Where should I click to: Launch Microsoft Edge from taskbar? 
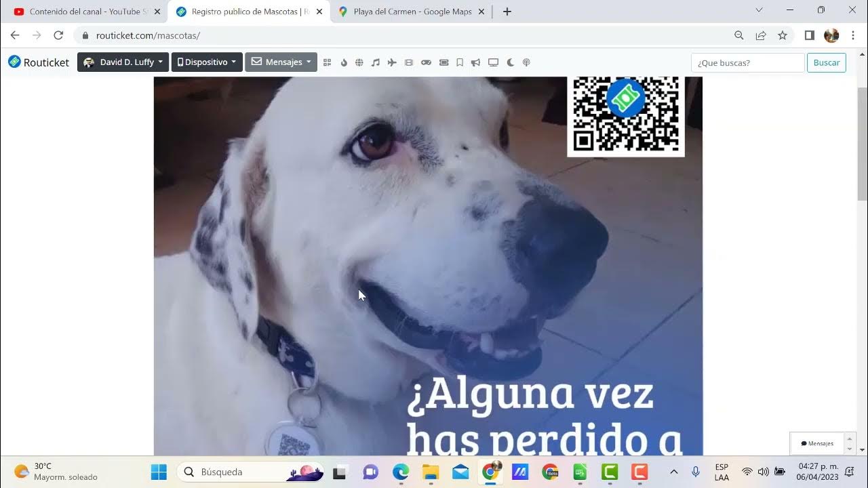point(401,472)
